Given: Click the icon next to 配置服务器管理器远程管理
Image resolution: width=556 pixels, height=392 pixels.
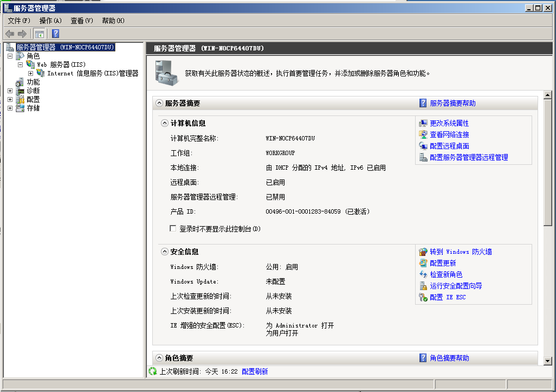Looking at the screenshot, I should pyautogui.click(x=423, y=157).
